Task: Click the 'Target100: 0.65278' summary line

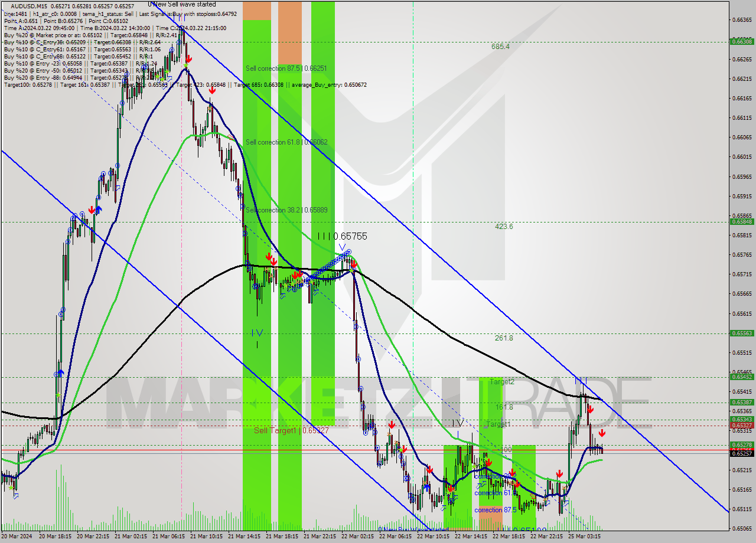Action: point(185,85)
